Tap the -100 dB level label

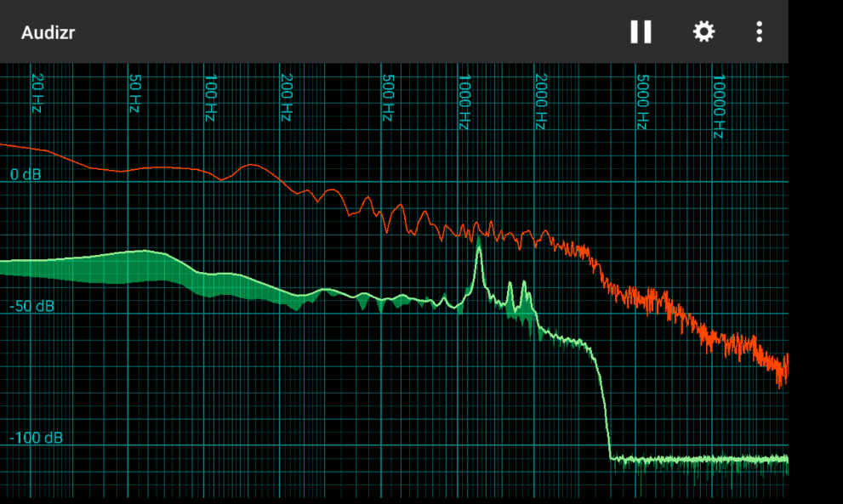coord(35,438)
